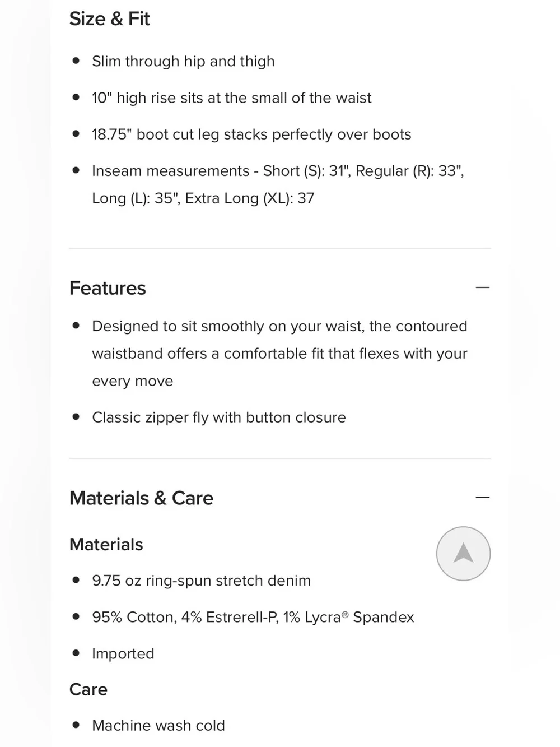
Task: Click the Size & Fit heading
Action: click(x=110, y=18)
